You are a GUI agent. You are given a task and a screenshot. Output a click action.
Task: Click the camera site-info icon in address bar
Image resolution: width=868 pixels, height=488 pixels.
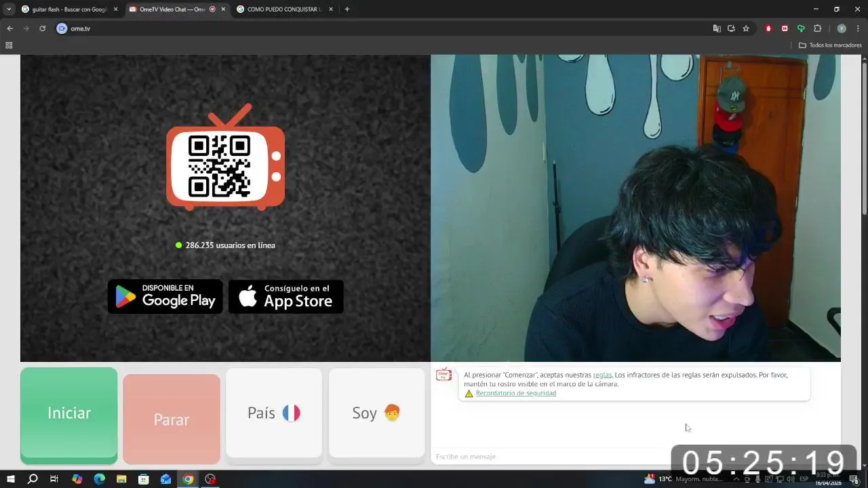click(62, 28)
